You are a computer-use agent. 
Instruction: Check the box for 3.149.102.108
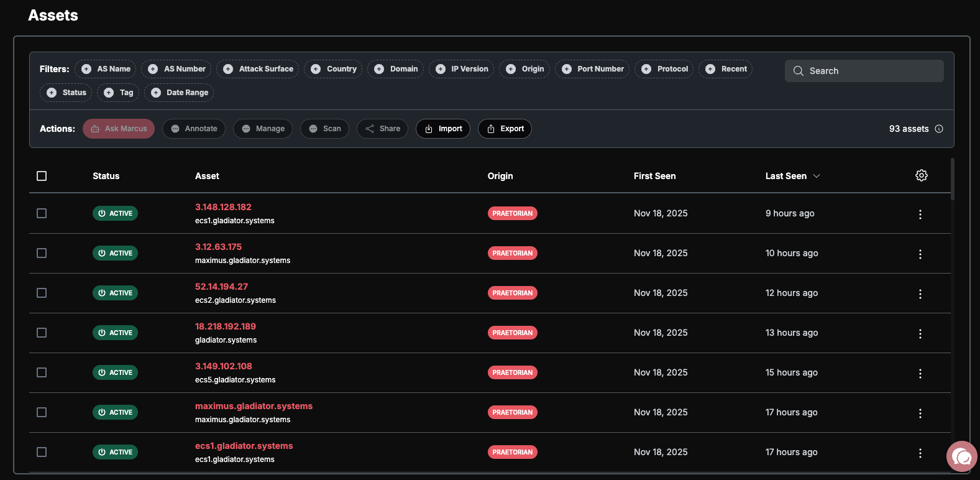click(42, 372)
